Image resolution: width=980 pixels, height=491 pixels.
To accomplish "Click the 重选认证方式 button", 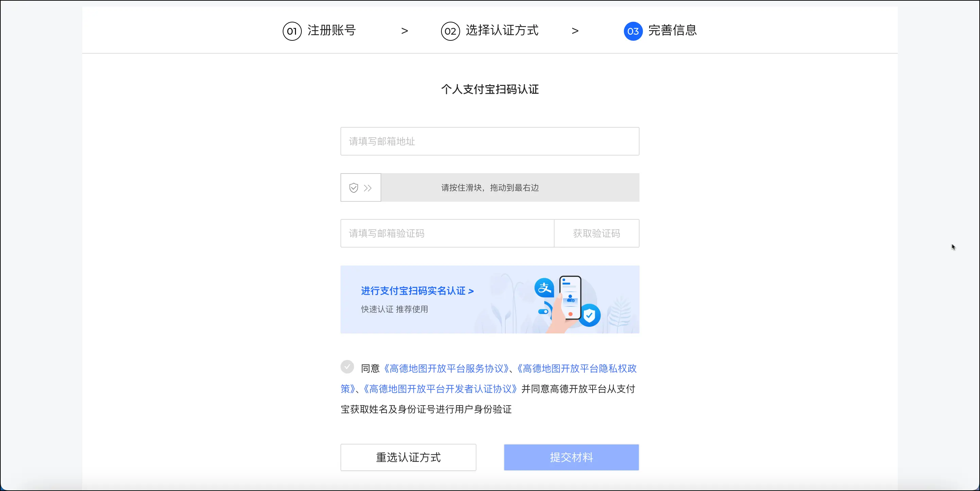I will click(x=408, y=457).
